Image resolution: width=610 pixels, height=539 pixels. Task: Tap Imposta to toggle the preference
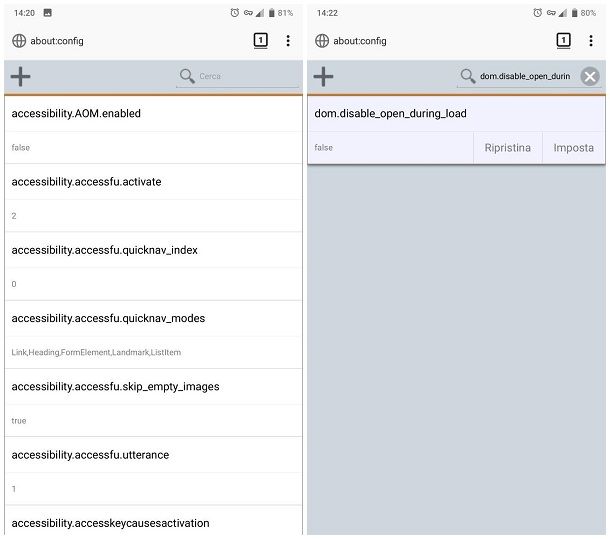(x=573, y=147)
